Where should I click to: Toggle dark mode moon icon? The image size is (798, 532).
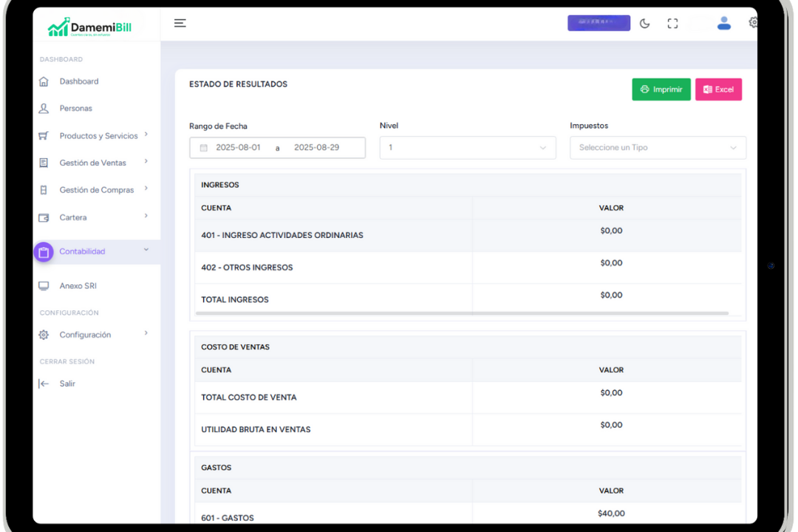644,24
